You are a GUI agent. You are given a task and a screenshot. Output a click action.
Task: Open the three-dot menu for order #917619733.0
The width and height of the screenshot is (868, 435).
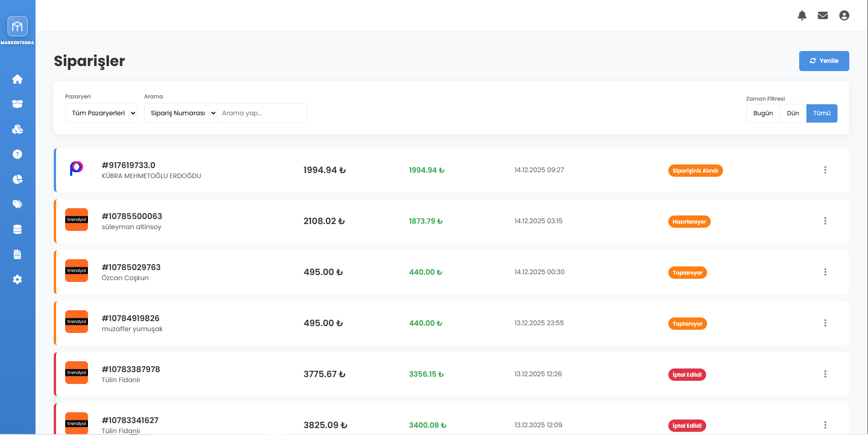pos(825,170)
